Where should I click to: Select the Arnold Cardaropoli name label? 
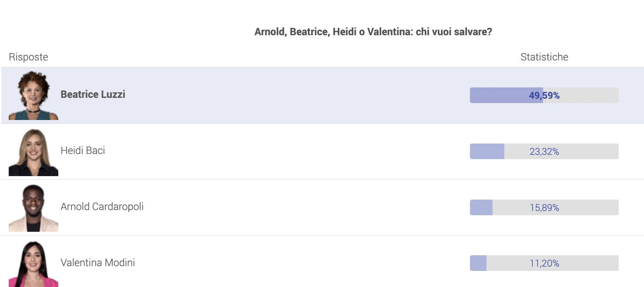pyautogui.click(x=102, y=207)
